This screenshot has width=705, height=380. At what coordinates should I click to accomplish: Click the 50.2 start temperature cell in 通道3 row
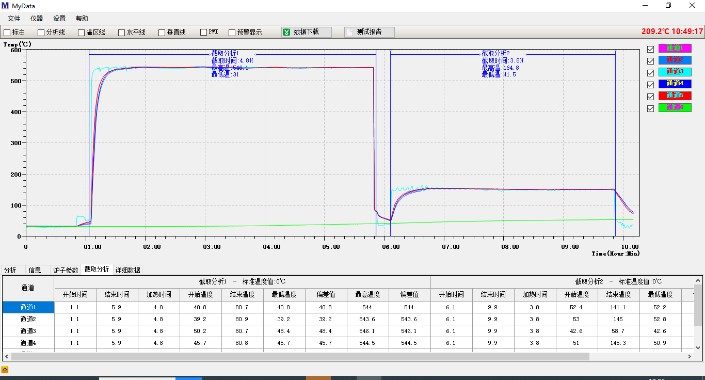coord(200,331)
